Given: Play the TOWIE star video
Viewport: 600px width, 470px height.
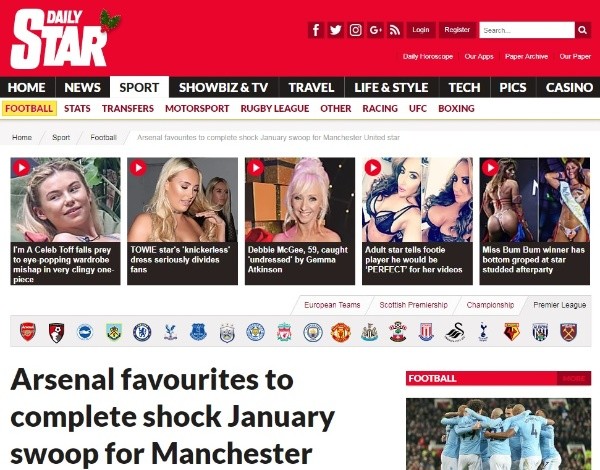Looking at the screenshot, I should (138, 168).
